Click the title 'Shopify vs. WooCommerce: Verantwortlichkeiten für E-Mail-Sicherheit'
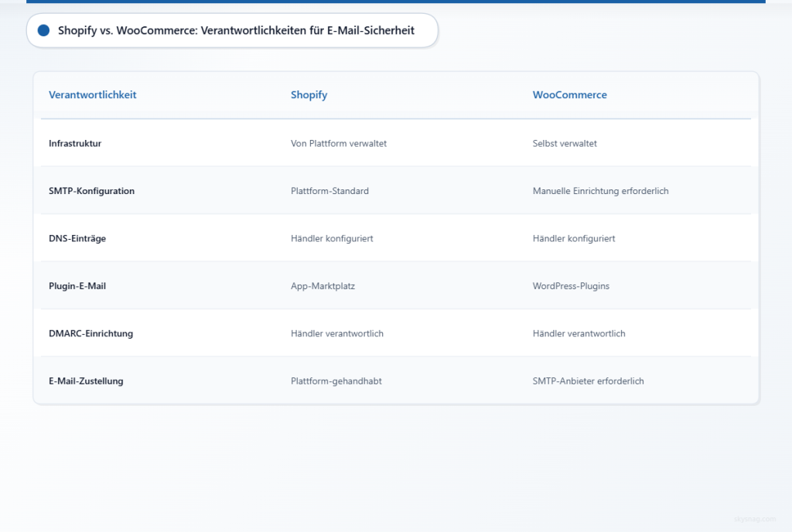This screenshot has width=792, height=532. [236, 30]
